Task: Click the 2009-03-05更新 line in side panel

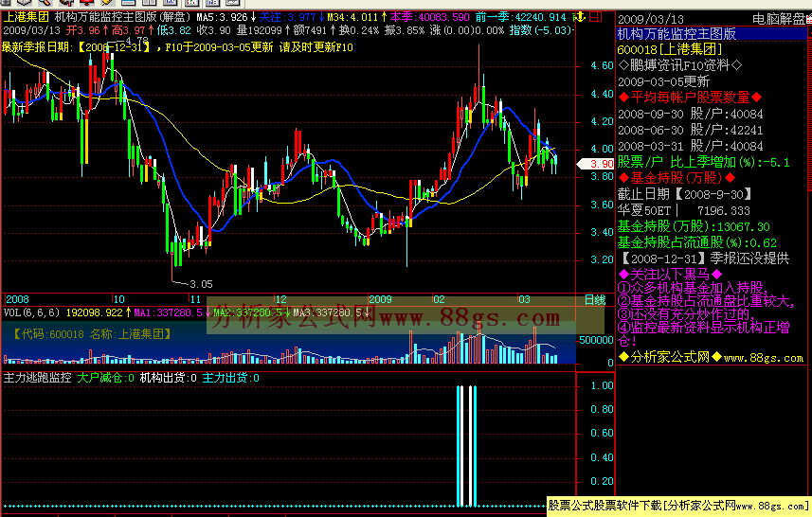Action: 663,81
